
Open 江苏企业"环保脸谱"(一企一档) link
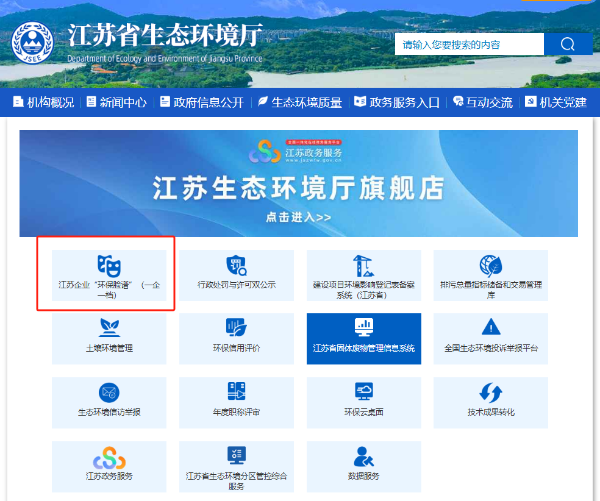click(109, 276)
